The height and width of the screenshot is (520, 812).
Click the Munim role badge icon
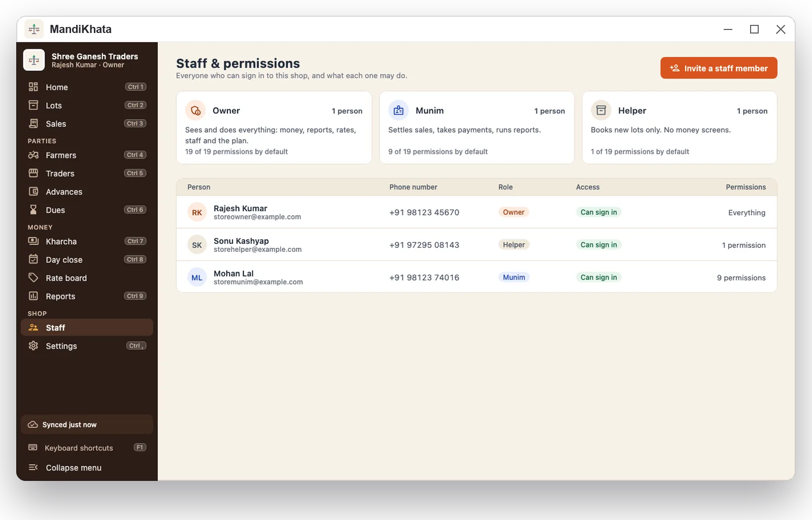click(398, 110)
